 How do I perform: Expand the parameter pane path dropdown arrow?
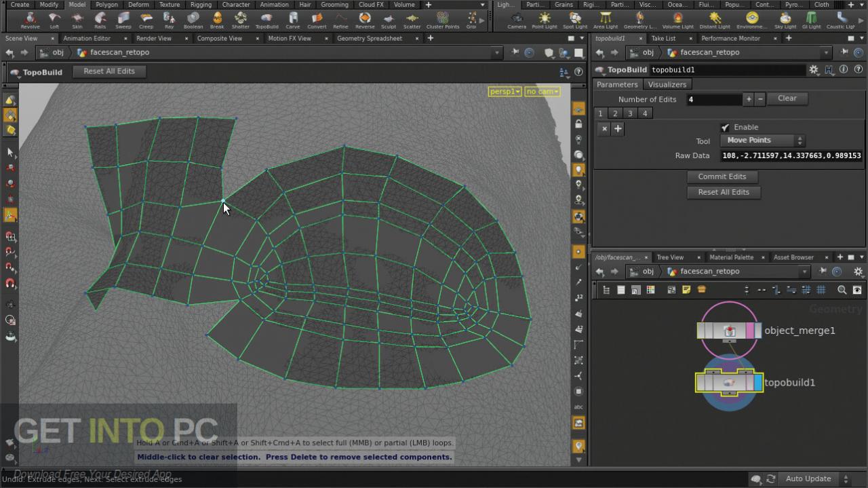pos(826,52)
